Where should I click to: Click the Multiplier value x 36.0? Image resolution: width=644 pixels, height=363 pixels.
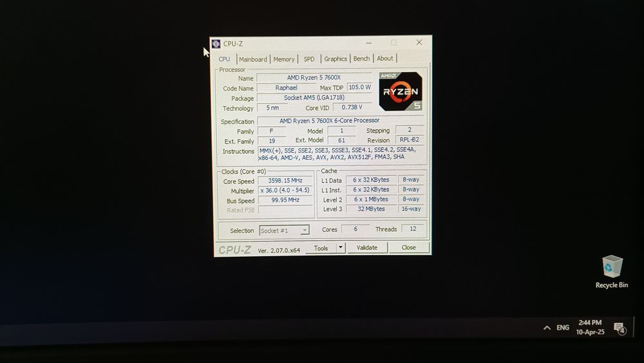[285, 190]
